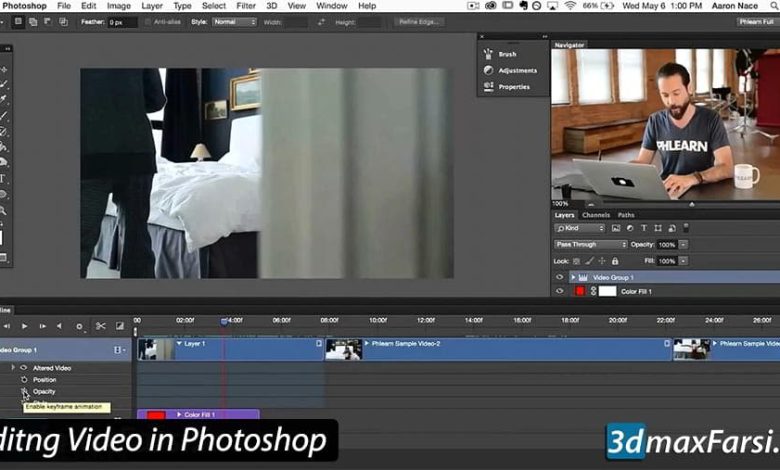Open the Filter menu
This screenshot has width=780, height=470.
tap(247, 6)
